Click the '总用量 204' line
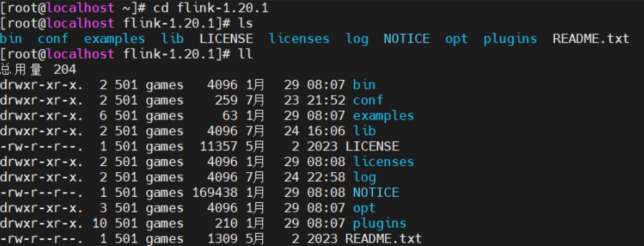This screenshot has height=246, width=644. pyautogui.click(x=38, y=70)
